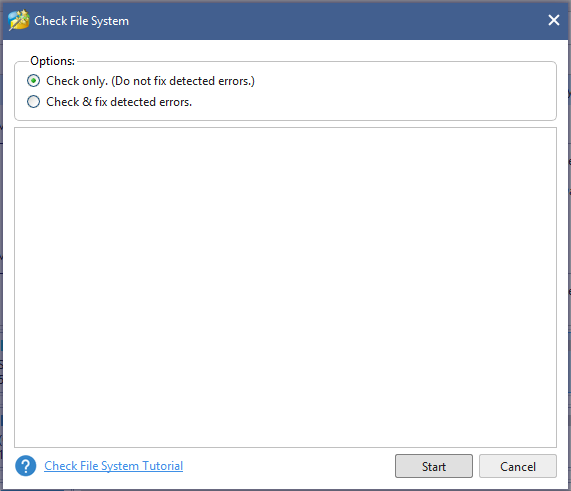Screen dimensions: 571x491
Task: Click the blank log box below Options
Action: (x=286, y=287)
